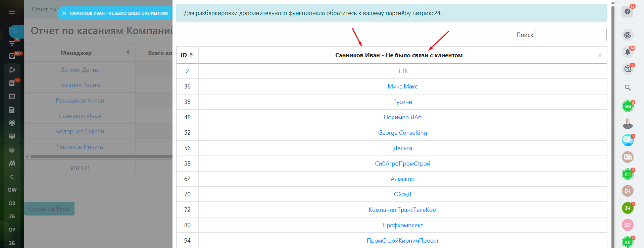
Task: Open the hamburger menu in left sidebar
Action: pyautogui.click(x=12, y=12)
